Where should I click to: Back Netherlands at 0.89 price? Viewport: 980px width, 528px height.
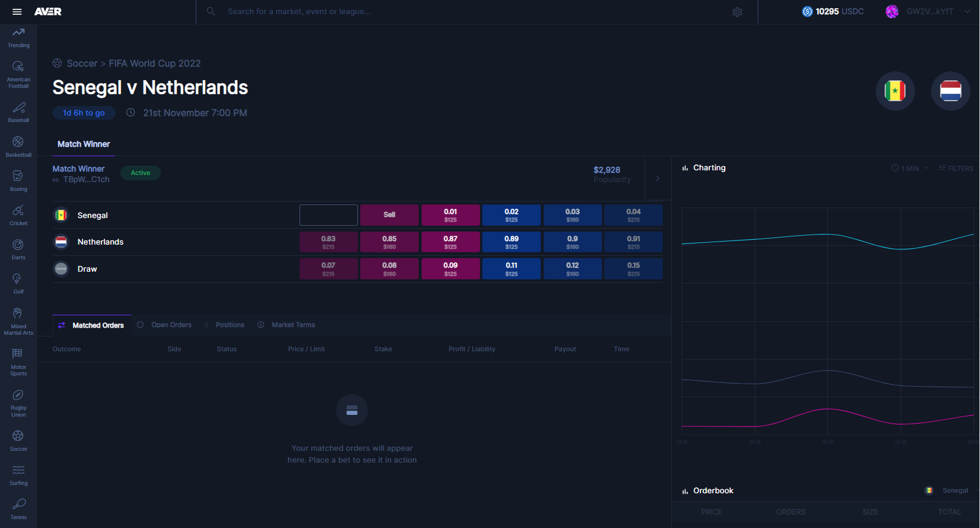[x=511, y=242]
